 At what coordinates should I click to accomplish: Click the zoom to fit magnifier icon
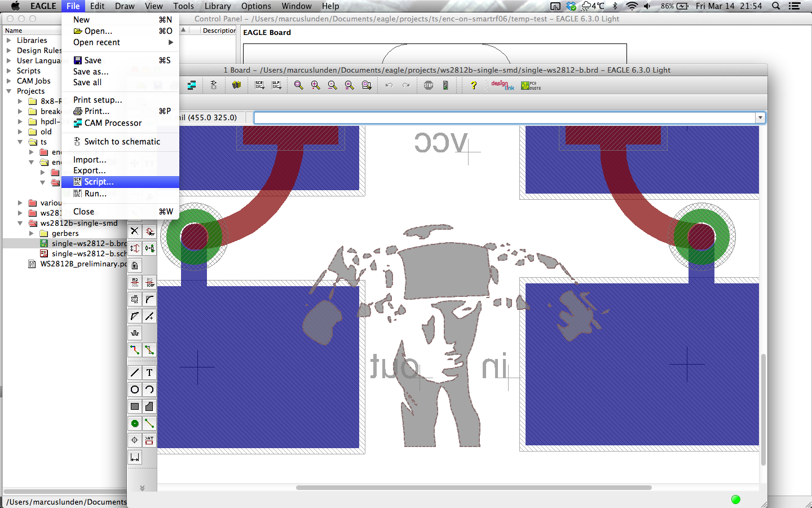click(x=299, y=85)
